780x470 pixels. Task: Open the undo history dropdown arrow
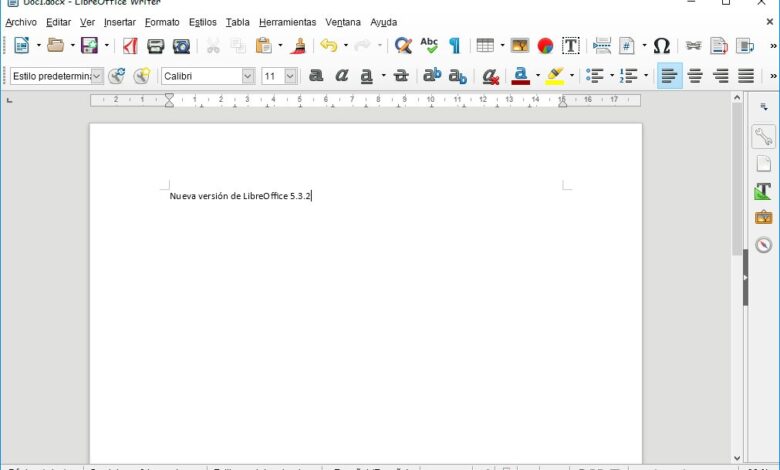[346, 46]
